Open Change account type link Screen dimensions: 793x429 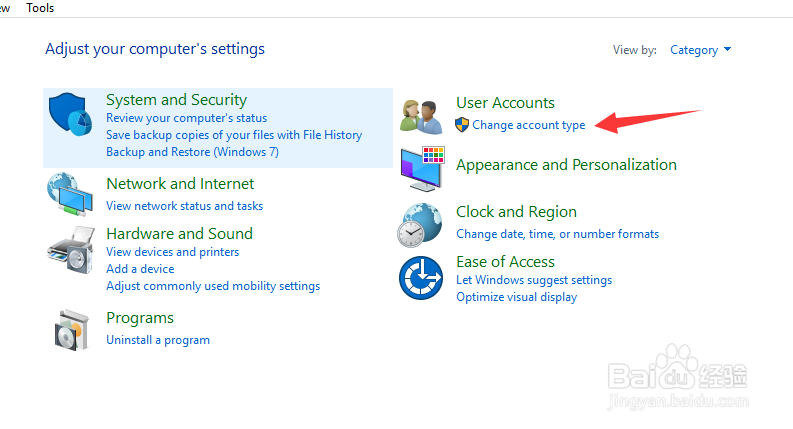(529, 126)
